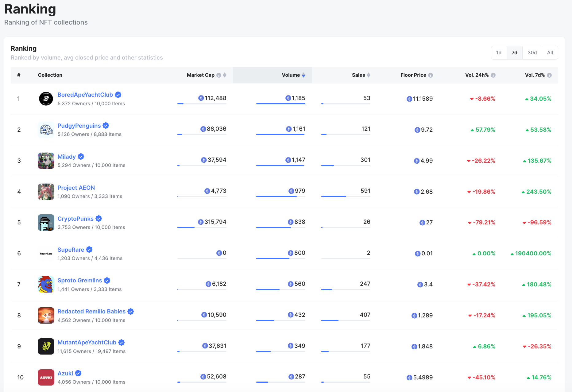
Task: Click Project AEON sales bar
Action: [346, 196]
